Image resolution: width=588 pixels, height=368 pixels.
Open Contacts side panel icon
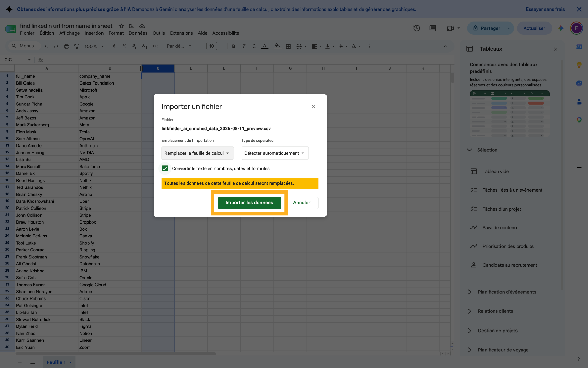tap(579, 102)
